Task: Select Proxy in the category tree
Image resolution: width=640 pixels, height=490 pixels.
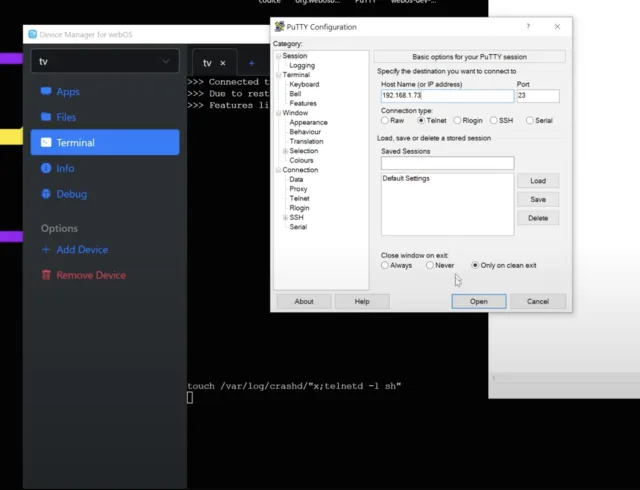Action: (298, 189)
